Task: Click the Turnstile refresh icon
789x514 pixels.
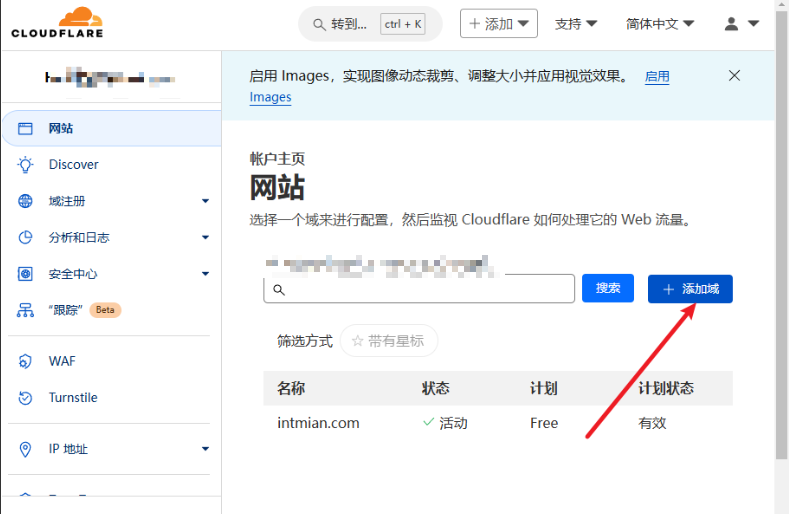Action: [26, 398]
